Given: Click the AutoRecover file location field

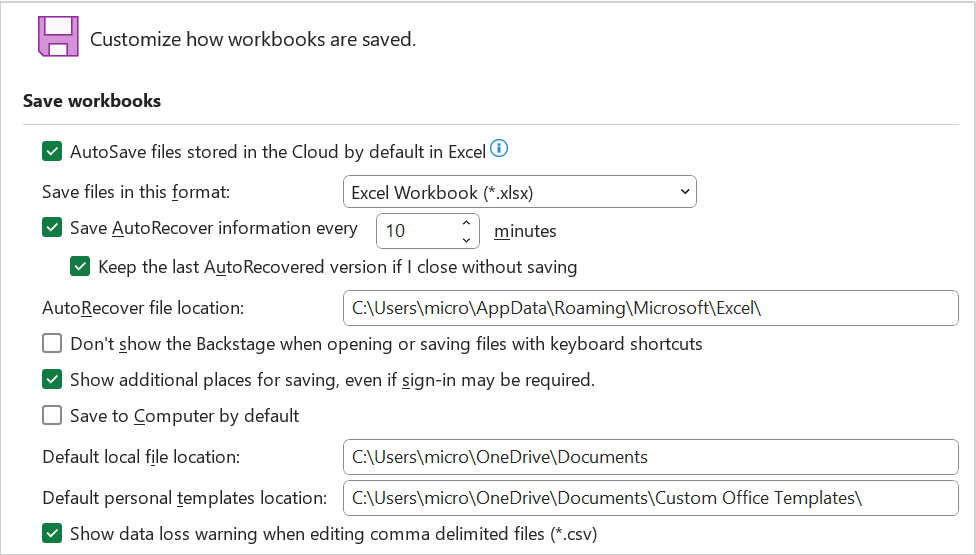Looking at the screenshot, I should [650, 308].
